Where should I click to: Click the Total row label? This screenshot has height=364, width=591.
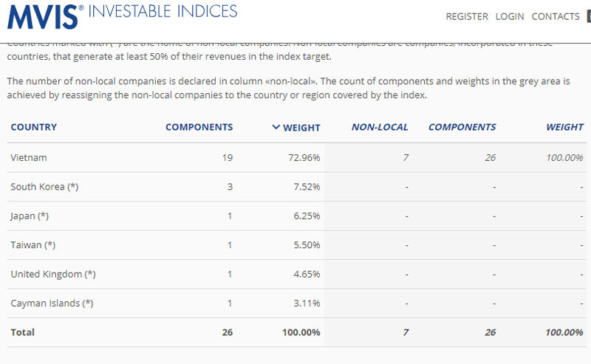pyautogui.click(x=22, y=332)
